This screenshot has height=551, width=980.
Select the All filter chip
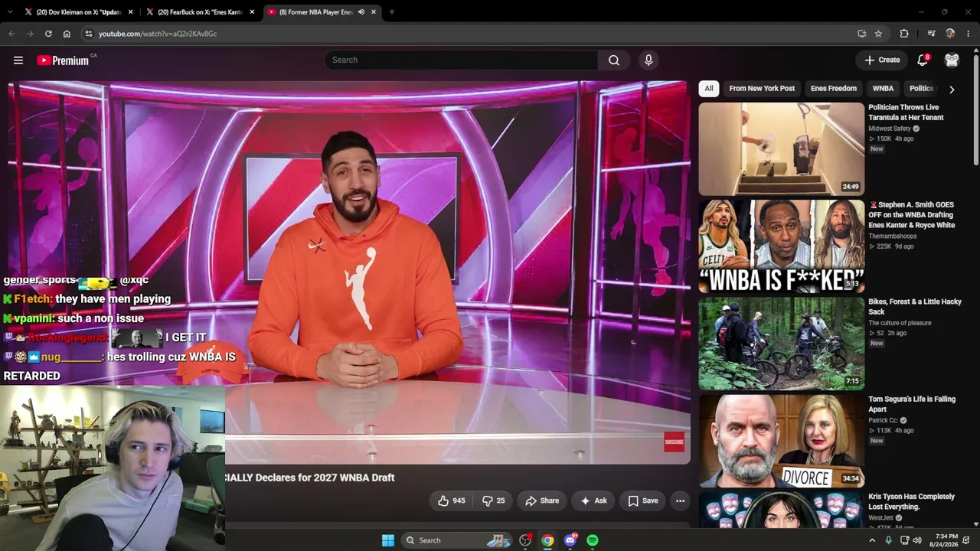[709, 89]
